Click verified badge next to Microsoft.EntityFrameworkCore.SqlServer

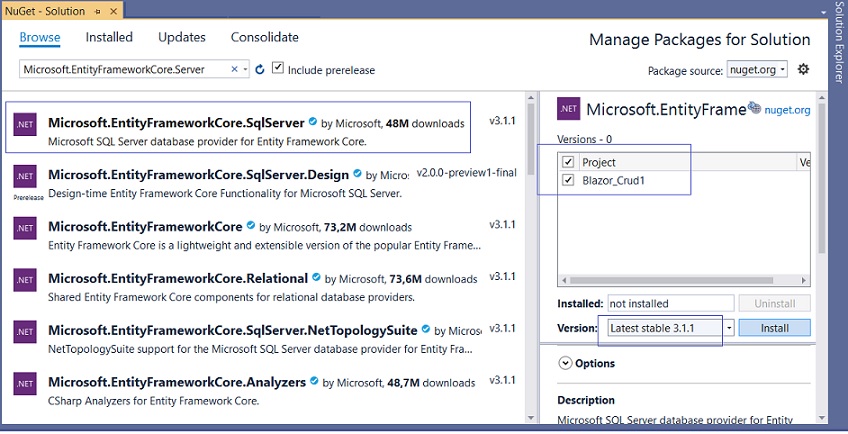coord(313,122)
